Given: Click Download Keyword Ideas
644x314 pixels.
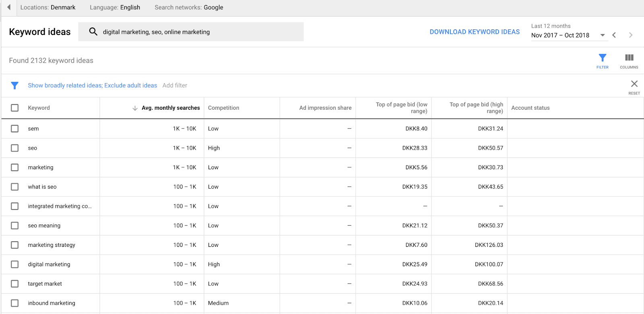Looking at the screenshot, I should [475, 32].
